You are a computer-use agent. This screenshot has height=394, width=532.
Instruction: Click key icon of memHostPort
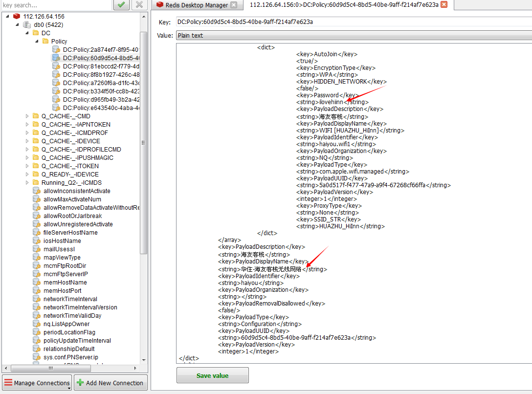pos(37,290)
